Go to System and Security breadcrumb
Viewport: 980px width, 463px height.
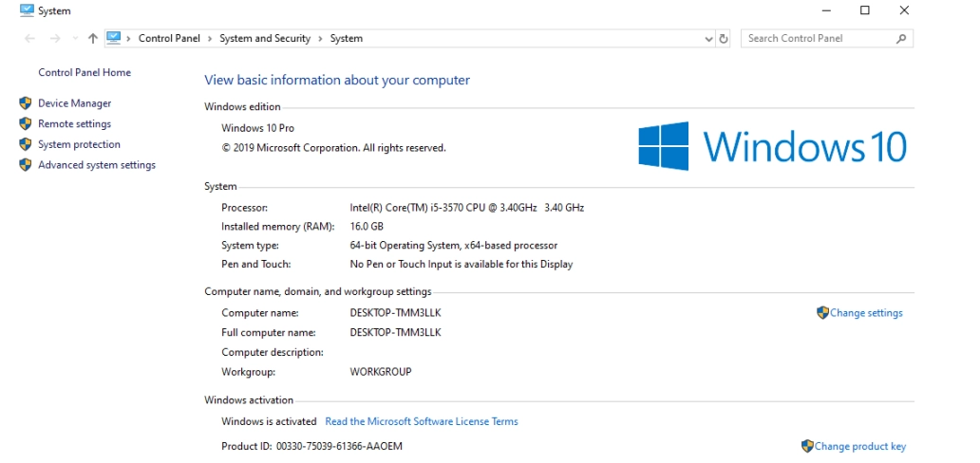coord(265,39)
